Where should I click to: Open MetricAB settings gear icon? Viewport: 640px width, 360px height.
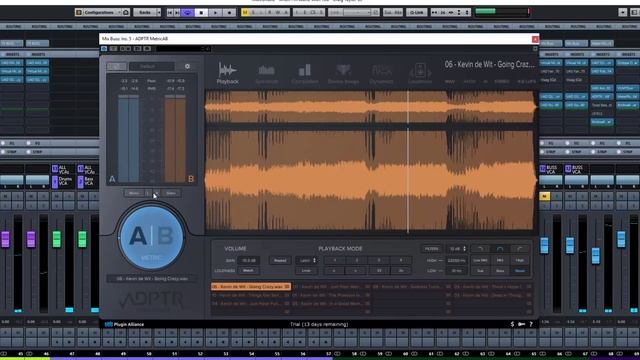187,66
